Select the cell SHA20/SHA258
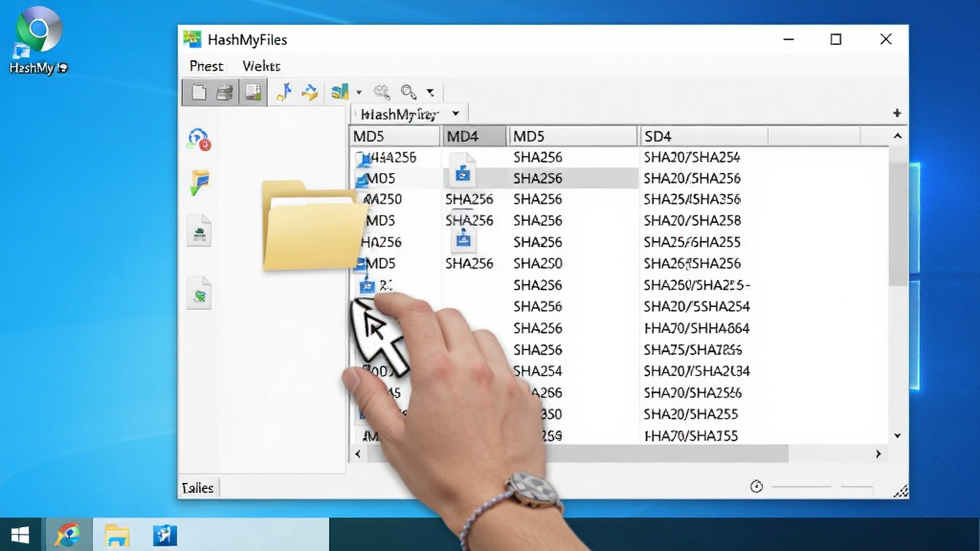 tap(692, 221)
